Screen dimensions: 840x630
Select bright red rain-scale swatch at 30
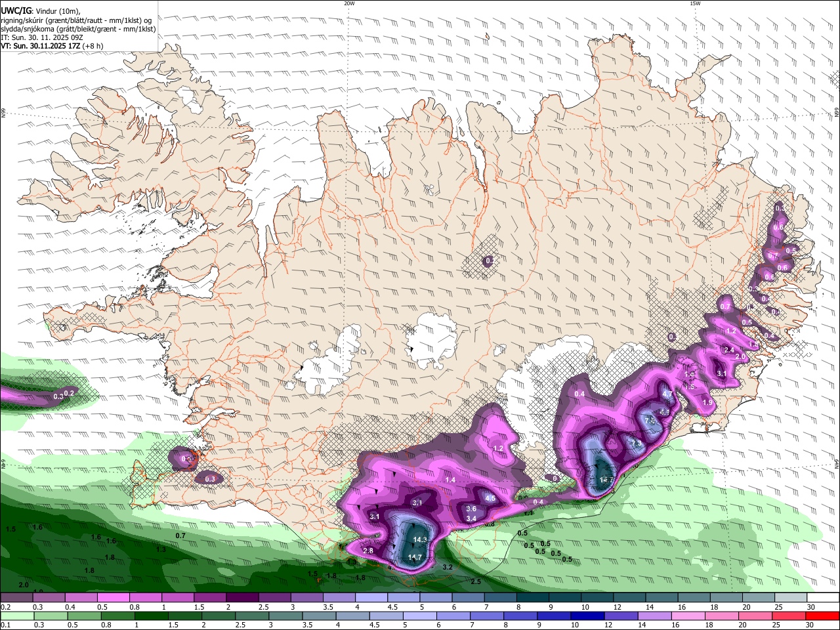[x=823, y=616]
